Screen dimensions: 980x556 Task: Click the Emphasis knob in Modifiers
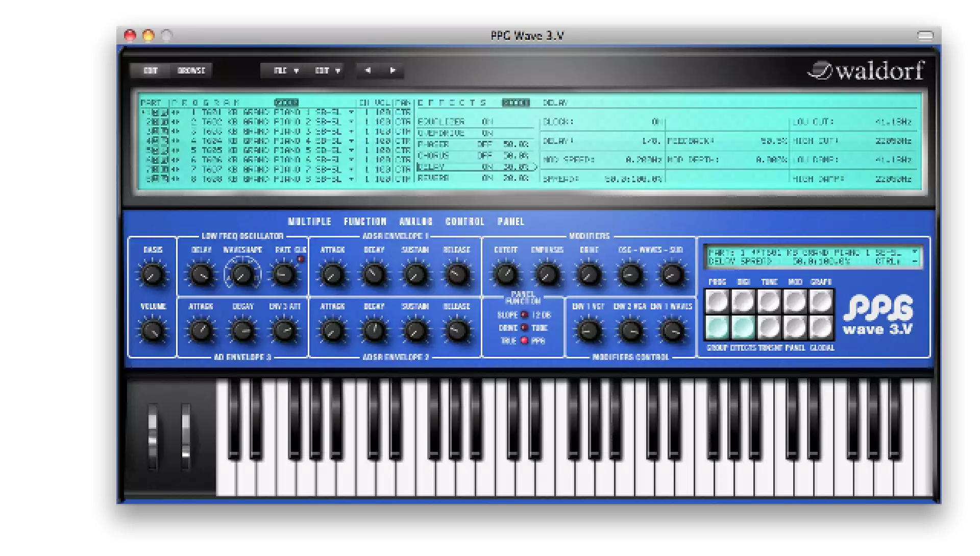(x=547, y=275)
